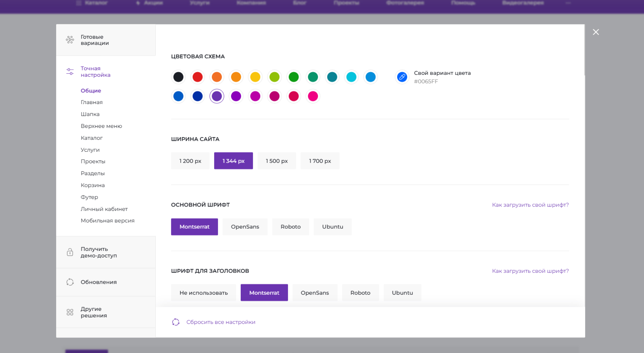644x353 pixels.
Task: Click the Точная настройка sliders icon
Action: (70, 71)
